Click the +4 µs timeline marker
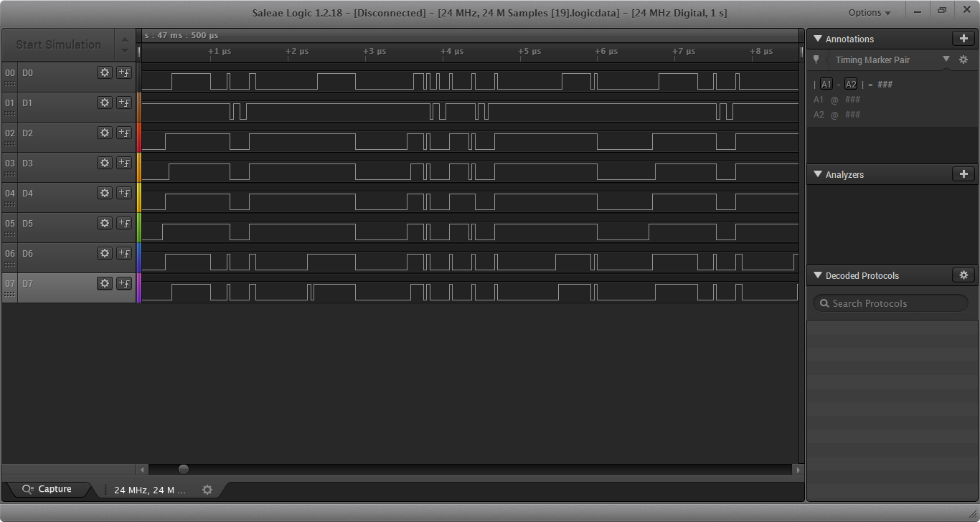 click(x=452, y=52)
